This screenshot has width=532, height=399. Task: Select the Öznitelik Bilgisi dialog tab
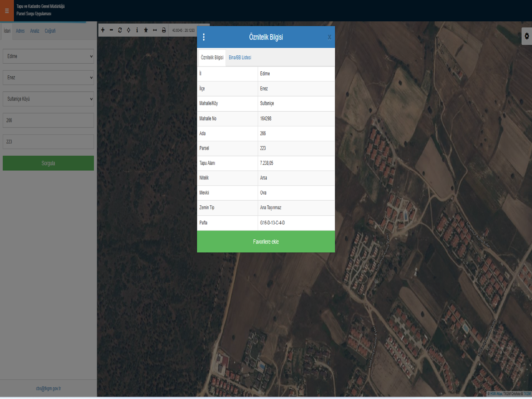[x=212, y=58]
